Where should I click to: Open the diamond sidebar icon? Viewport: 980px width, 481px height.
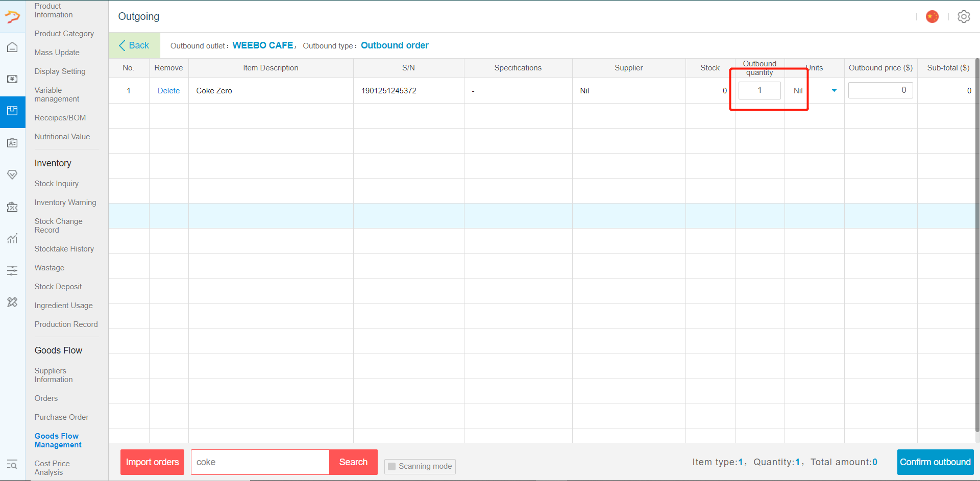coord(12,174)
